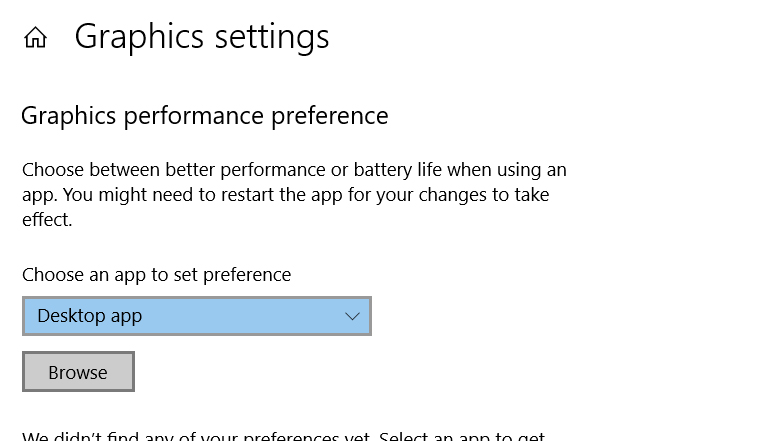Click the Browse button

tap(78, 372)
